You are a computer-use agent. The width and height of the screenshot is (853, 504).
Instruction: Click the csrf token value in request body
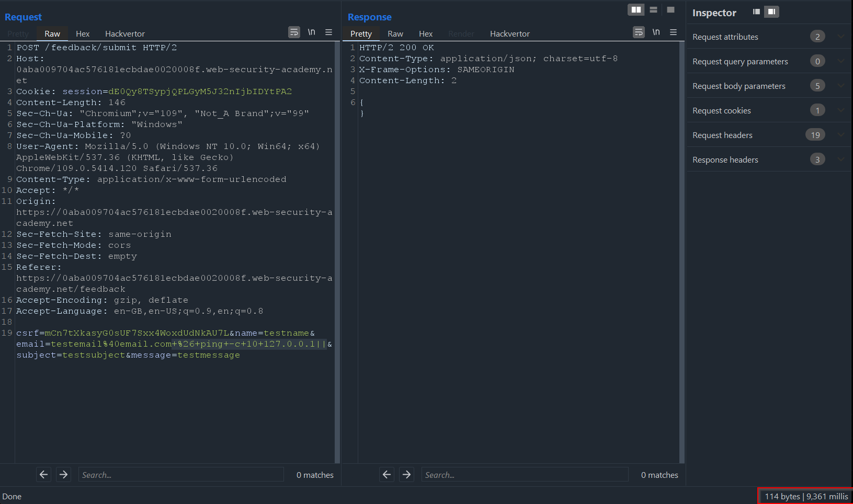click(137, 333)
